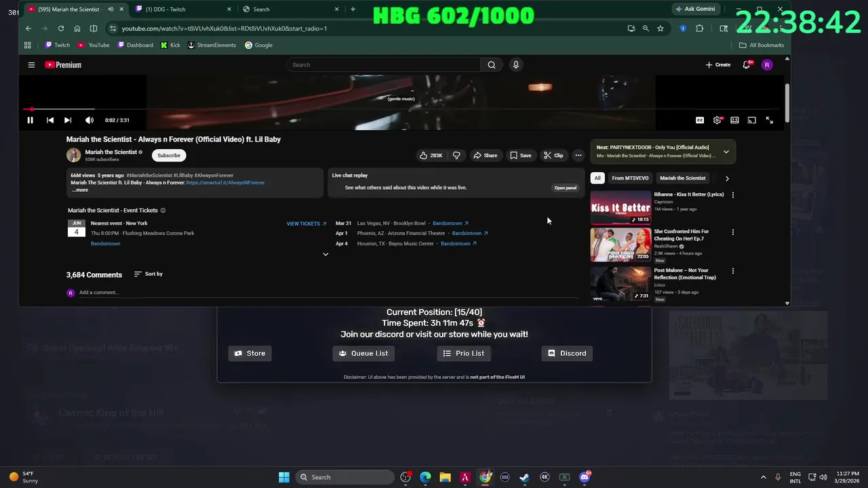
Task: Reload the YouTube page
Action: pos(61,28)
